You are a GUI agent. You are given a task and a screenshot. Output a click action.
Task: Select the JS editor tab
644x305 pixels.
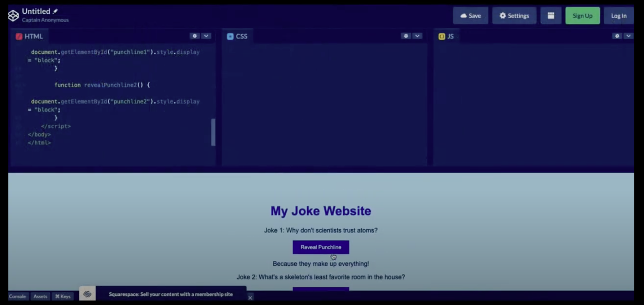pyautogui.click(x=446, y=37)
